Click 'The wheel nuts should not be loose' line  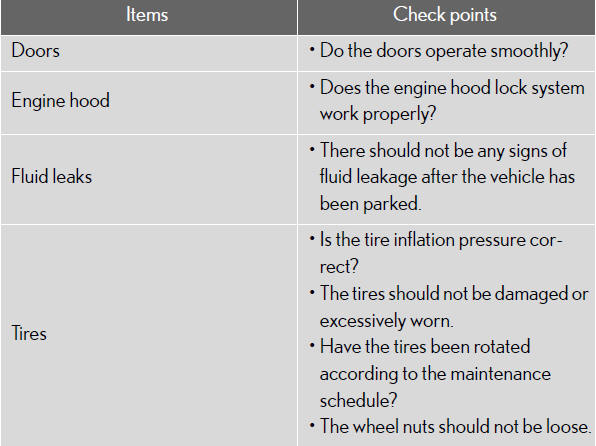[x=455, y=427]
